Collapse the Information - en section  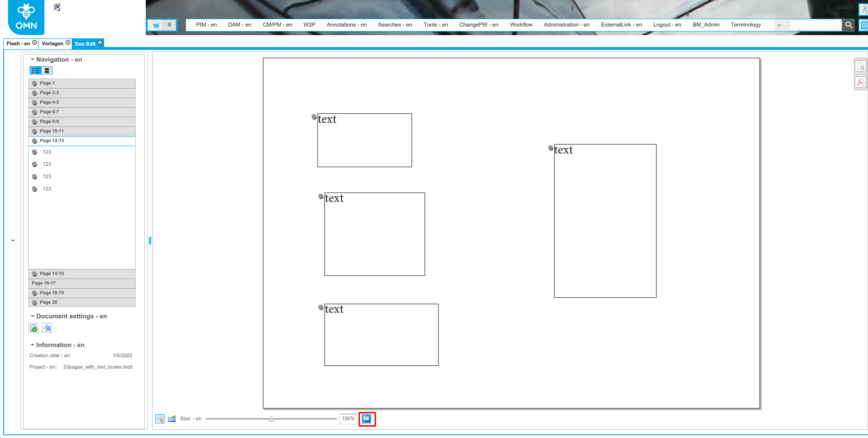click(x=32, y=345)
